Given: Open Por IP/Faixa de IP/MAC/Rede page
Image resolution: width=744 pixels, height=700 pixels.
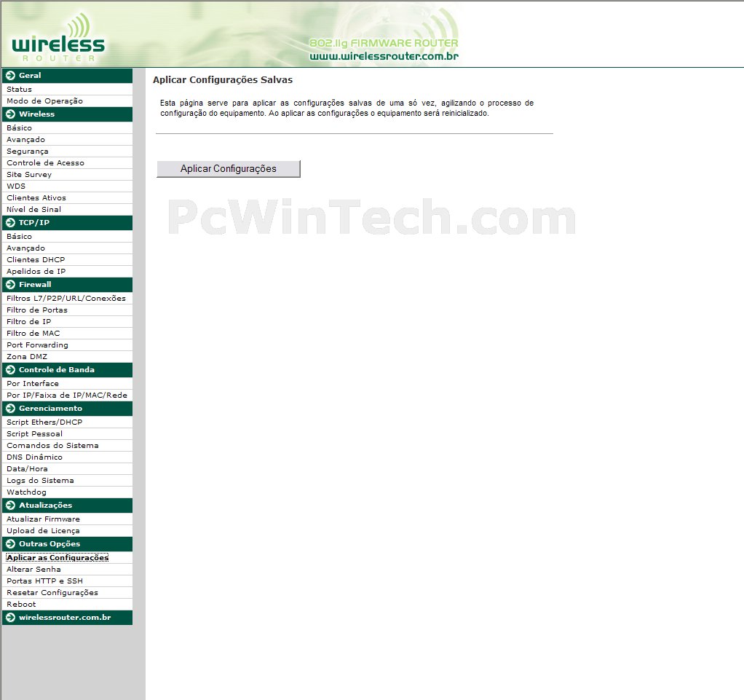Looking at the screenshot, I should pos(67,396).
